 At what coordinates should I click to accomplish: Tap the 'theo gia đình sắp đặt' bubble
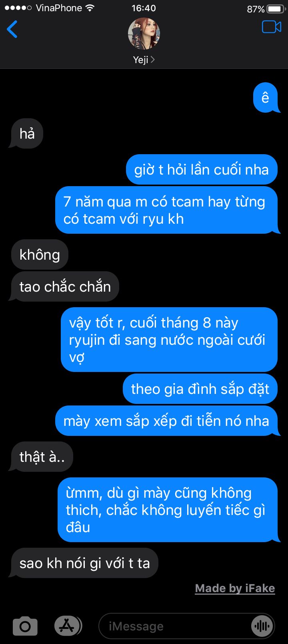[x=200, y=389]
